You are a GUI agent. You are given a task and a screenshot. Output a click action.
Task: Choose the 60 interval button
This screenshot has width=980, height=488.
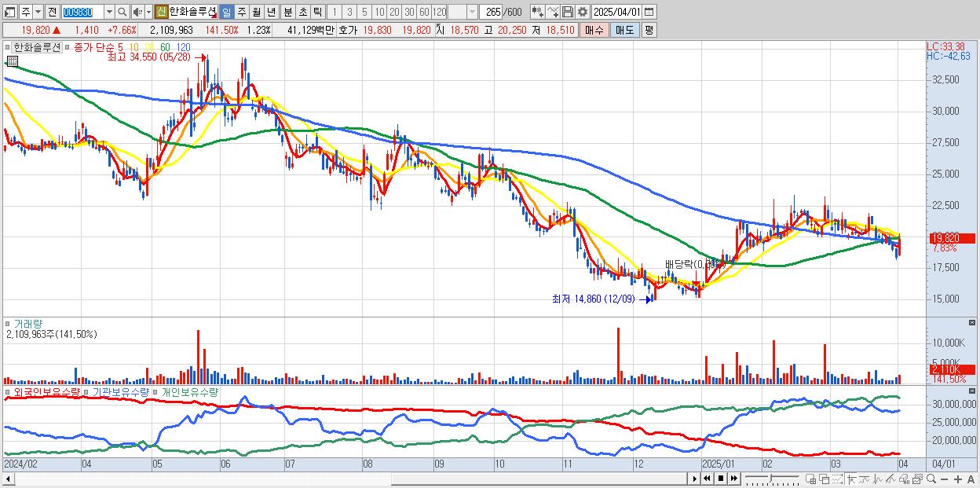coord(424,12)
